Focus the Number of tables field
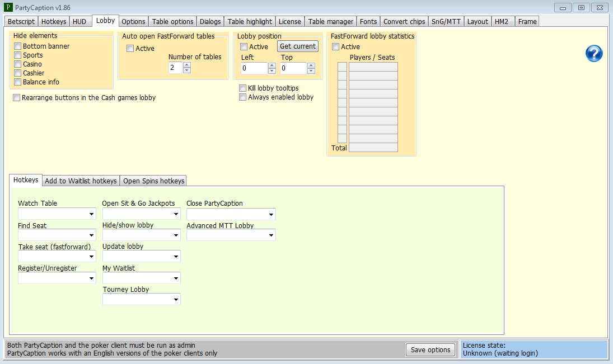Screen dimensions: 613x364 [176, 68]
